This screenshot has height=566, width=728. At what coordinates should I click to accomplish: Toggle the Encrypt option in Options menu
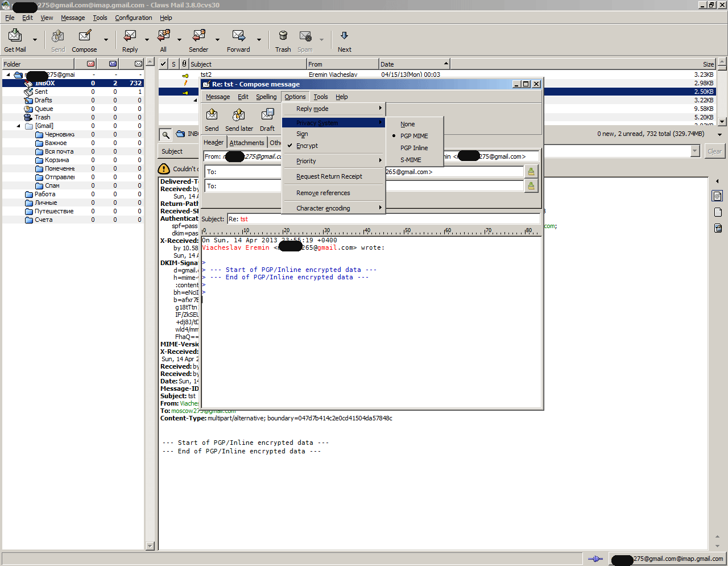(x=307, y=146)
